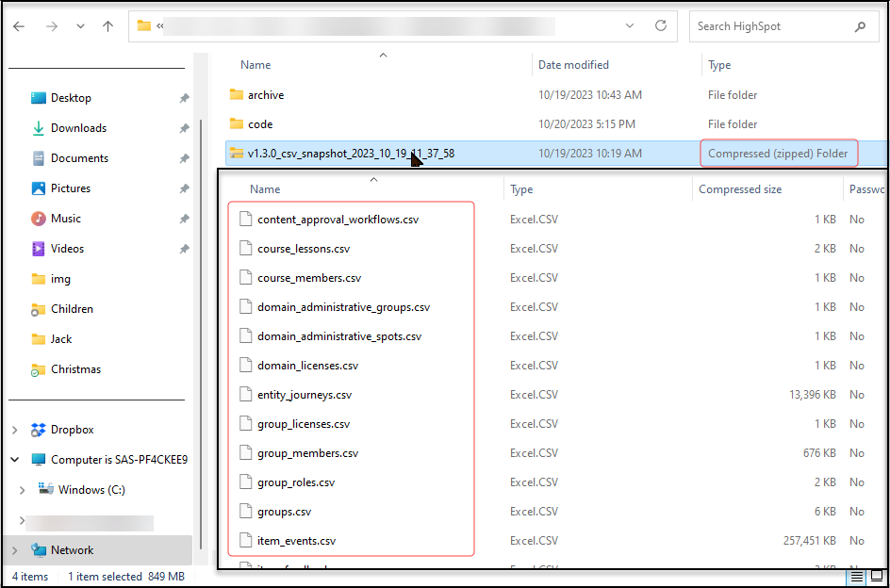The width and height of the screenshot is (890, 588).
Task: Sort by Date modified column
Action: pos(573,65)
